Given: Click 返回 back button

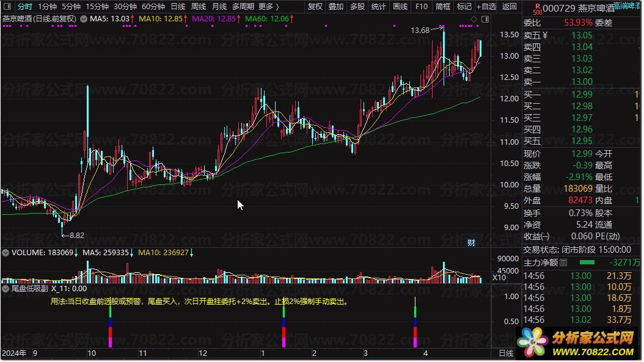Looking at the screenshot, I should pos(510,7).
